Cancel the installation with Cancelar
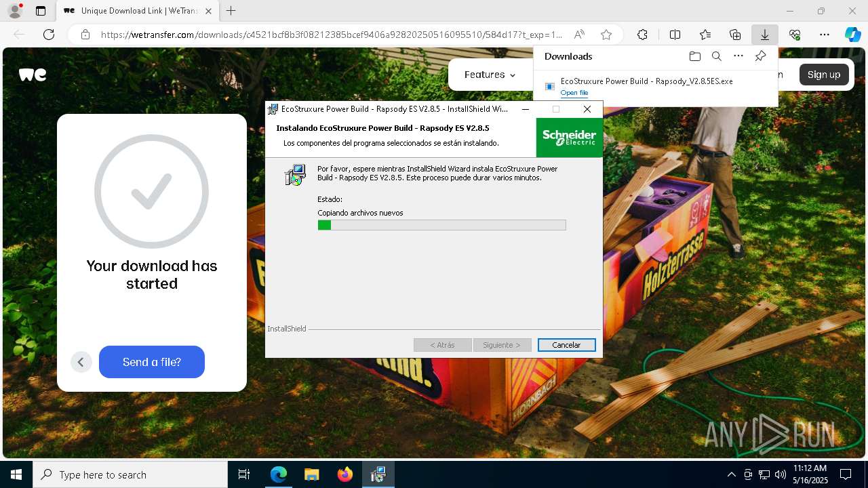Screen dimensions: 868x488 (x=566, y=345)
